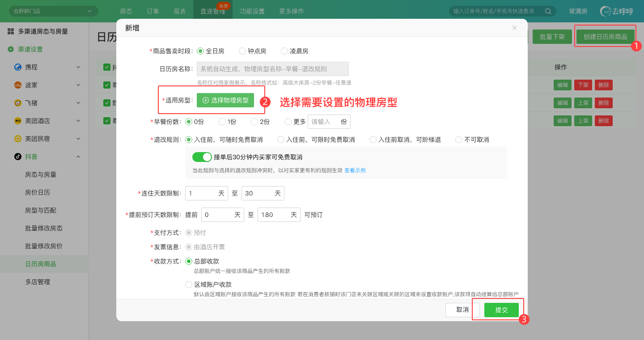
Task: Click the 美团酒店 channel icon
Action: click(18, 121)
